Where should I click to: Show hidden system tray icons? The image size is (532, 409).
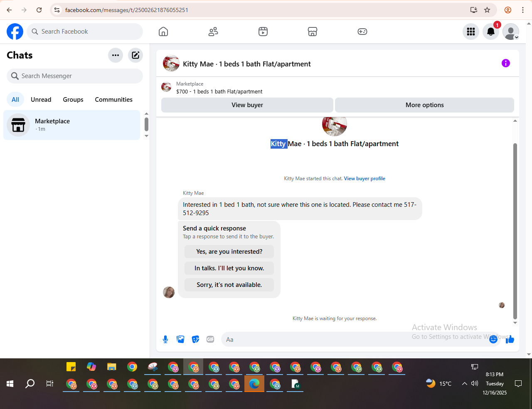point(464,384)
